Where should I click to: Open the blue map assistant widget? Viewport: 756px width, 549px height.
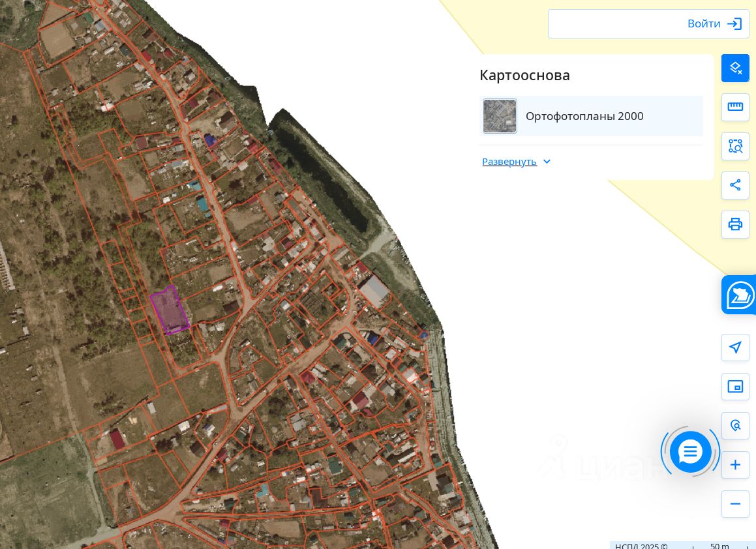click(740, 295)
